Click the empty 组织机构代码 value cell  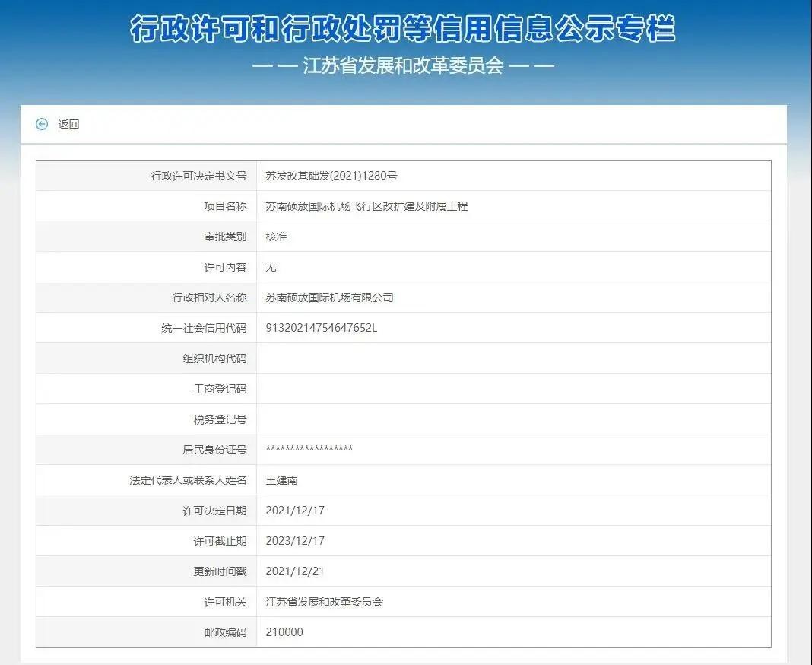513,358
